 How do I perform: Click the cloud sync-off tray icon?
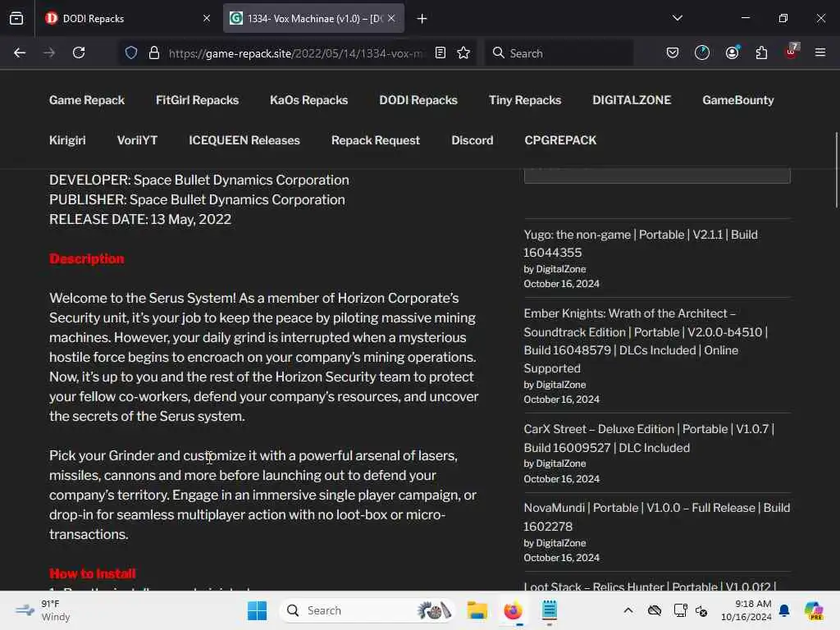[x=654, y=610]
